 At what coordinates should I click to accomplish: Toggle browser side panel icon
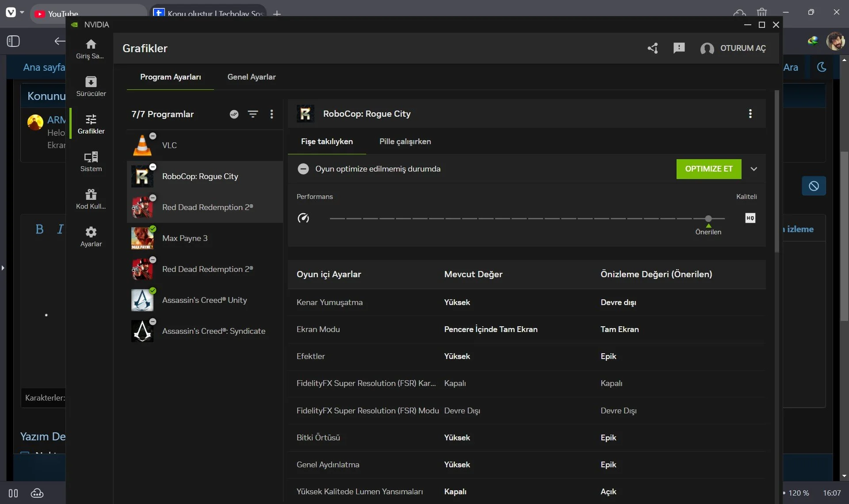click(13, 41)
